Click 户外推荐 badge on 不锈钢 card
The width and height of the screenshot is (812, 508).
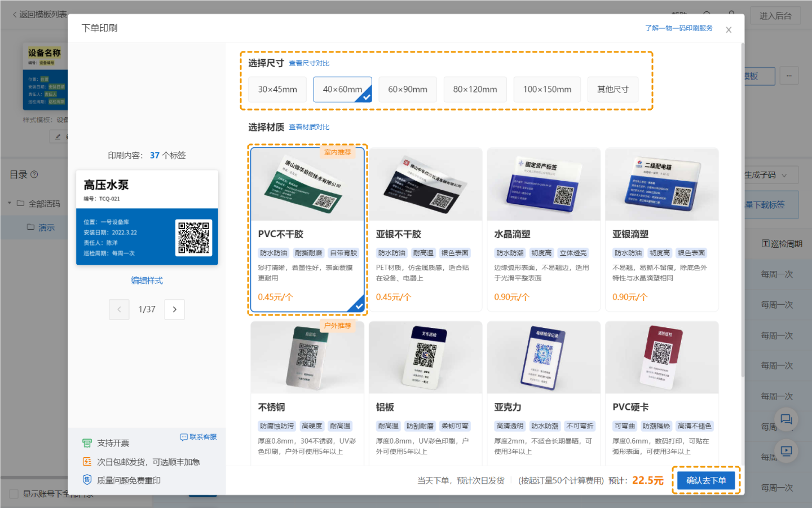click(337, 326)
